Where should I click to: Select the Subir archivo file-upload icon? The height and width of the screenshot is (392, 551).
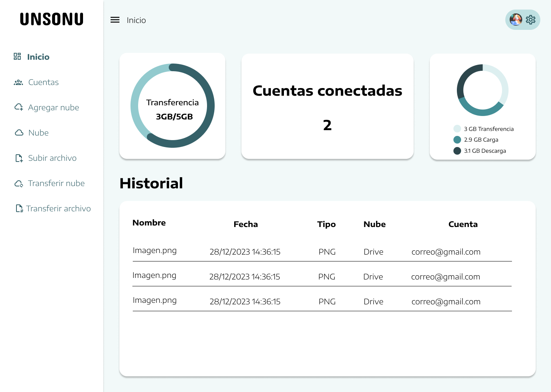click(18, 158)
